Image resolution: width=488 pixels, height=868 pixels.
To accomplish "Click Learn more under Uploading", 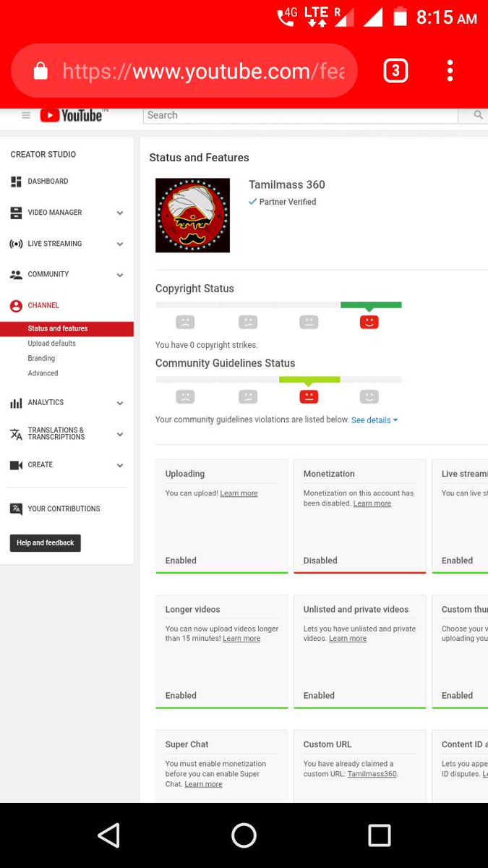I will [x=239, y=493].
